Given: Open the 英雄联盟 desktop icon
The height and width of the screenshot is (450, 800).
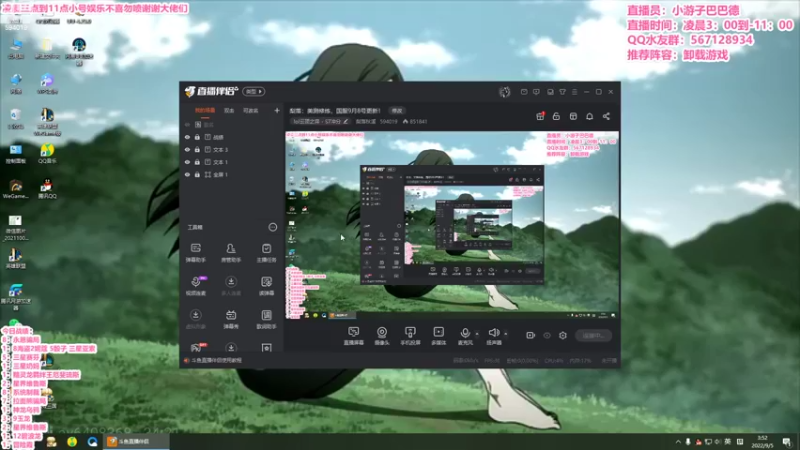Looking at the screenshot, I should (x=15, y=258).
